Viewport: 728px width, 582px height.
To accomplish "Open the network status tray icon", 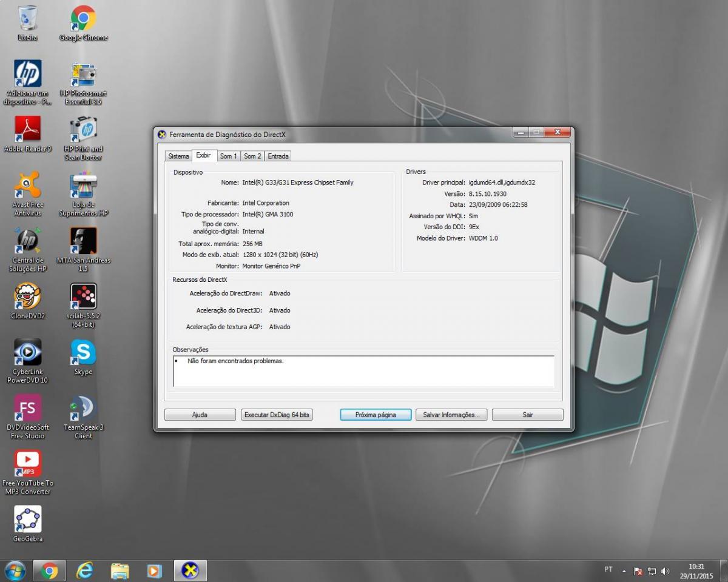I will point(652,571).
